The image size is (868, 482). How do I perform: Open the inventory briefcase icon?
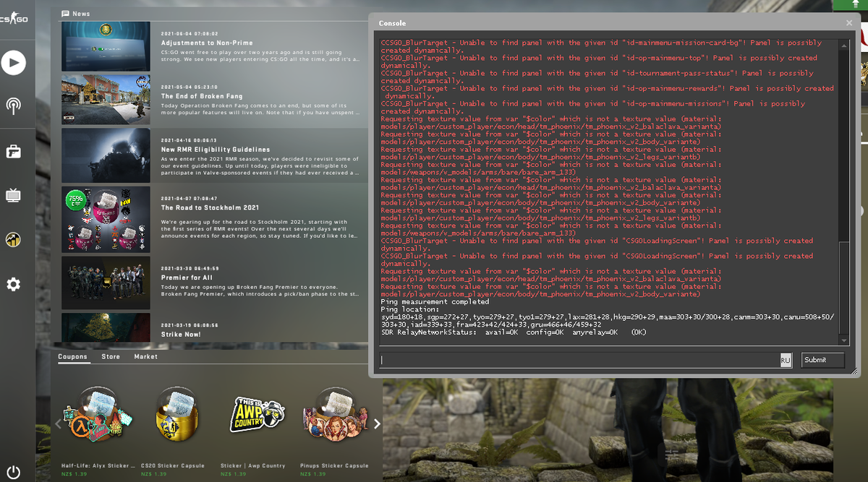(13, 151)
